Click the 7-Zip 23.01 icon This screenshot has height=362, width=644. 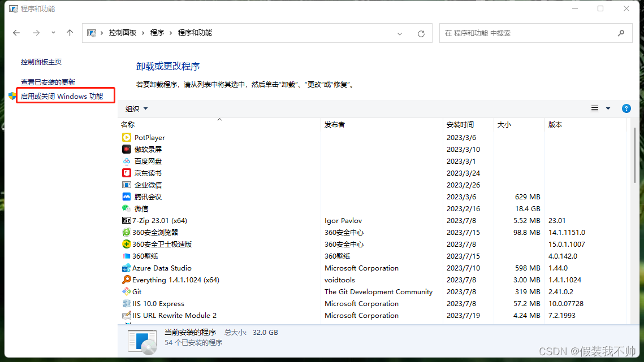point(127,220)
